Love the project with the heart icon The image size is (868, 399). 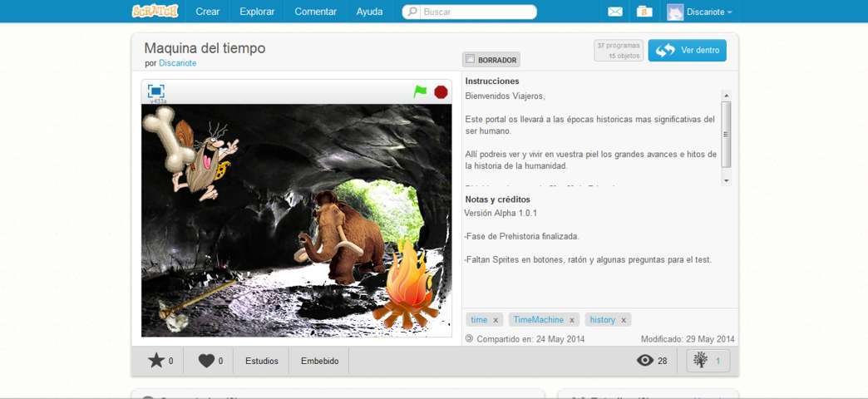click(206, 361)
